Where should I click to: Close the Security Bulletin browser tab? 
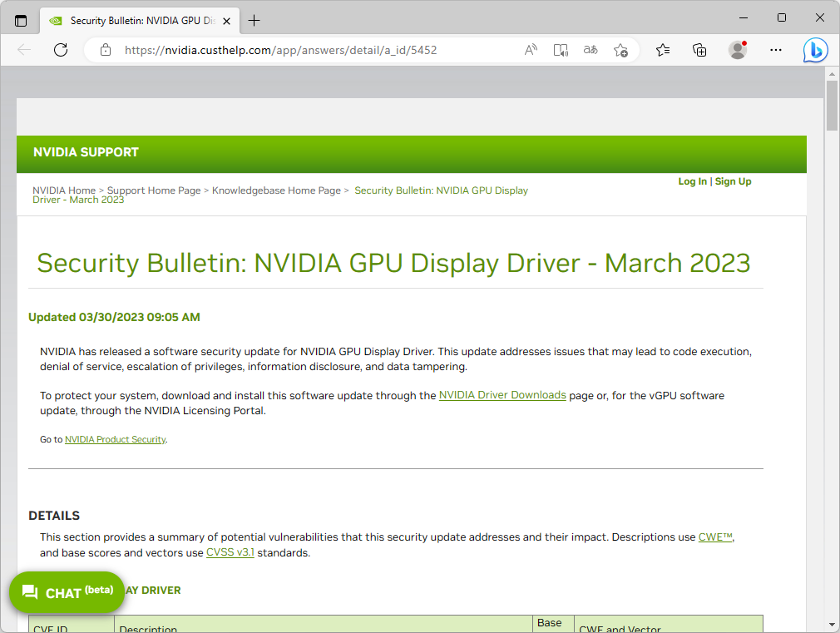click(x=226, y=21)
